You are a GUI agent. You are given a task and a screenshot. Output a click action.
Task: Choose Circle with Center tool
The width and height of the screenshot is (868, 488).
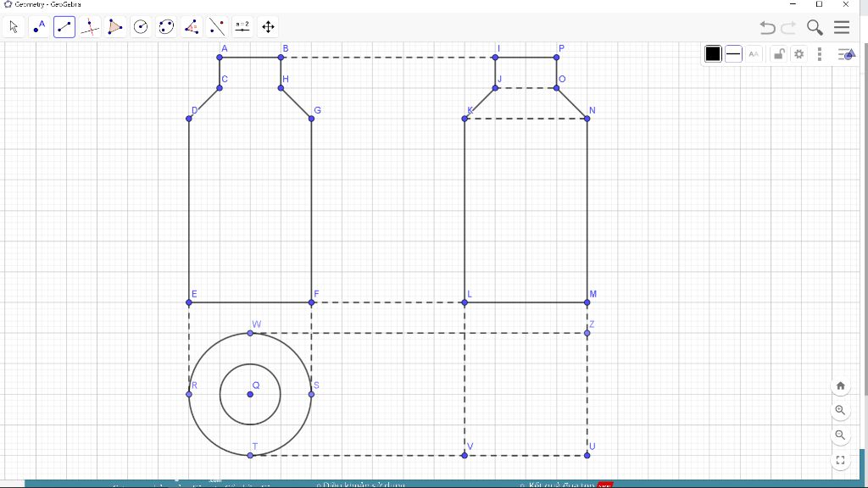[x=141, y=26]
